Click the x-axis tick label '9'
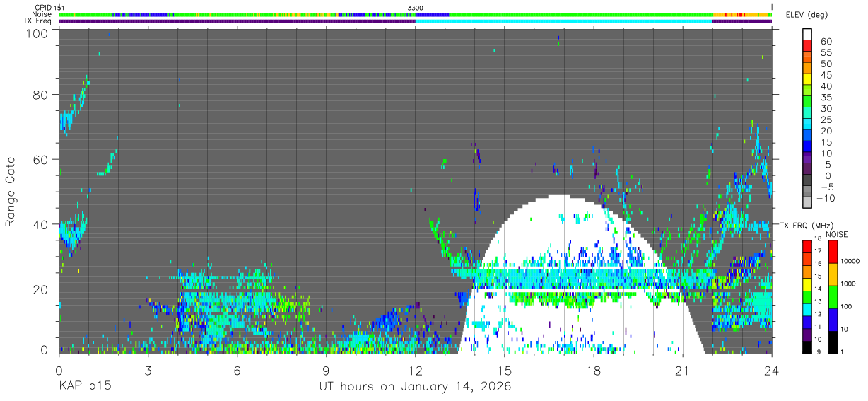The height and width of the screenshot is (401, 868). 326,371
